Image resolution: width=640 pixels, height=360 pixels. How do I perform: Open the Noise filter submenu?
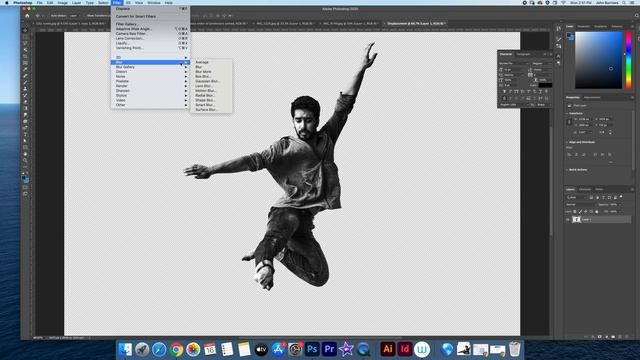[150, 76]
